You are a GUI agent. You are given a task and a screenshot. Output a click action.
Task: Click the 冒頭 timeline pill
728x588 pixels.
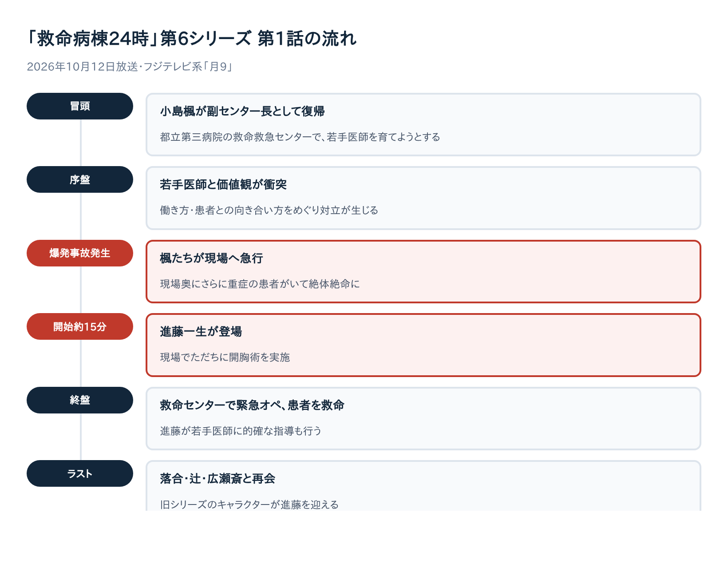(80, 106)
